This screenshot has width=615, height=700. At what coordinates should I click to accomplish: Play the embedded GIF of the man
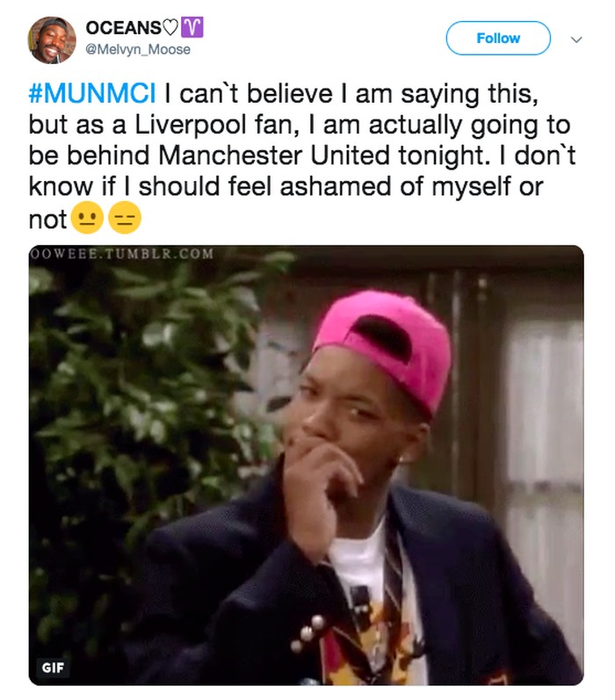(x=307, y=465)
